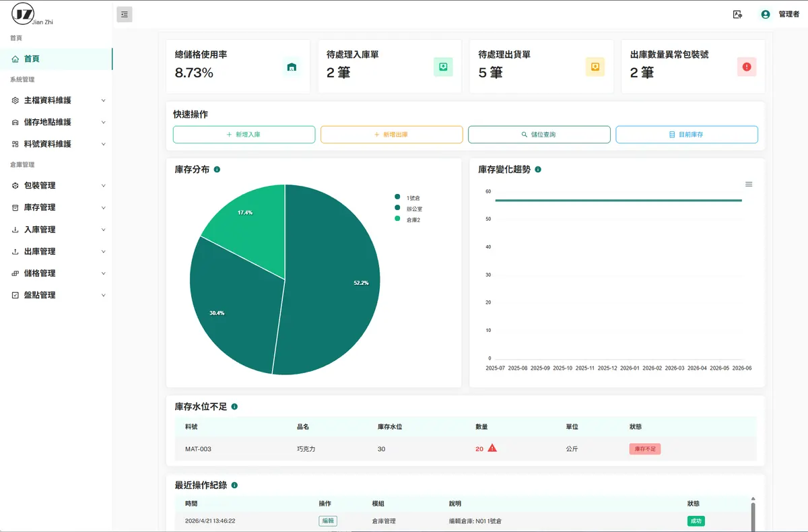Open 入庫管理 menu item
The height and width of the screenshot is (532, 808).
[x=56, y=230]
